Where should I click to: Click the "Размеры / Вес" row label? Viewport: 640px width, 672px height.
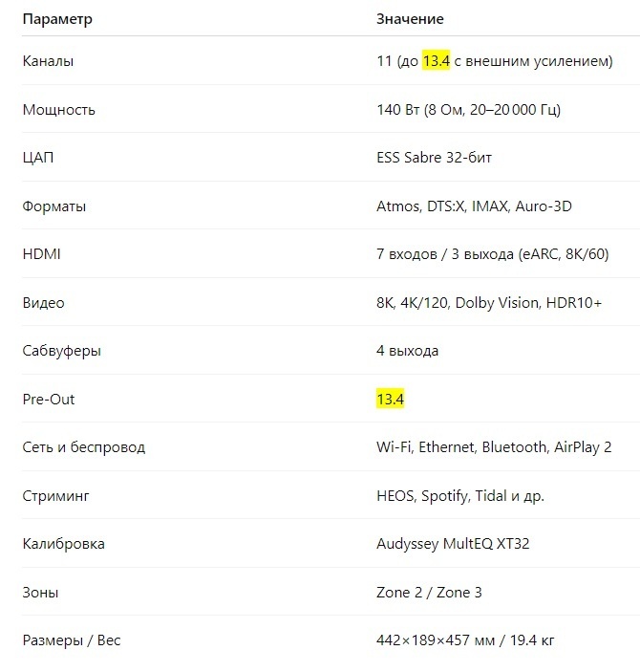pyautogui.click(x=72, y=640)
